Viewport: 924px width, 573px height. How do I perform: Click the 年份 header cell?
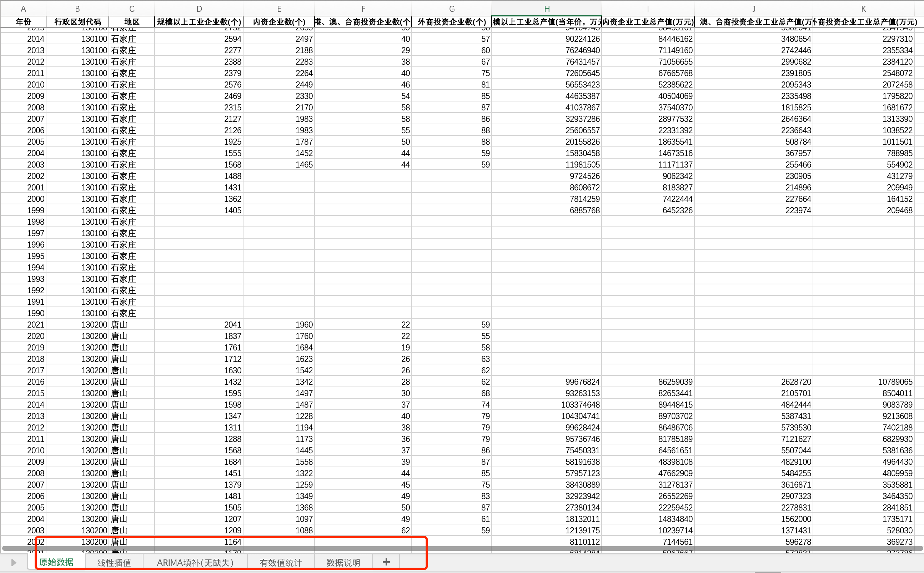pyautogui.click(x=23, y=22)
